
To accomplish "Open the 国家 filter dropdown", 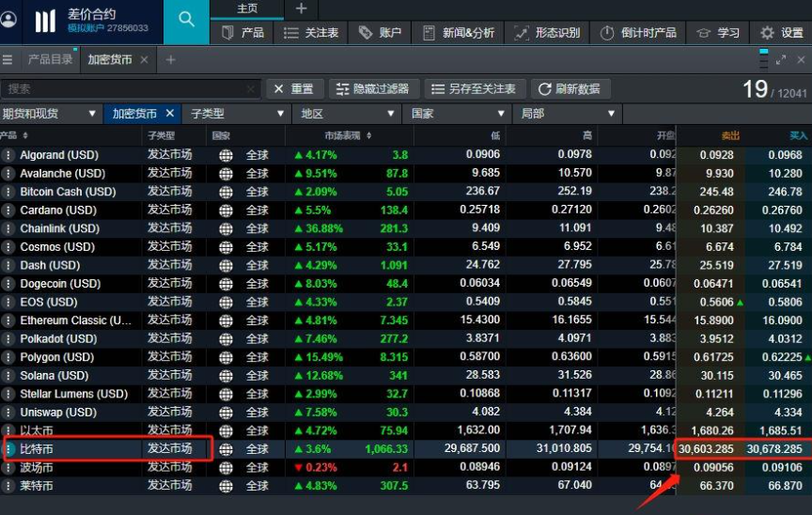I will [x=458, y=114].
